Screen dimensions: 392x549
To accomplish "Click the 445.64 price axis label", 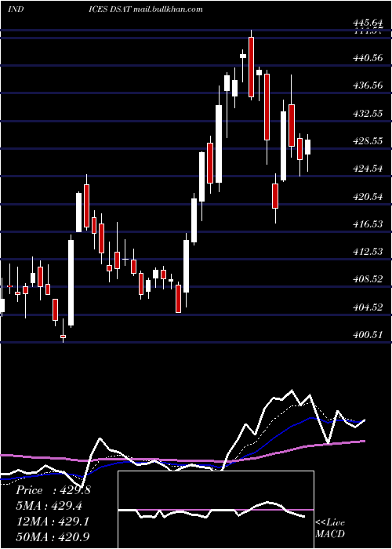I will pyautogui.click(x=368, y=23).
